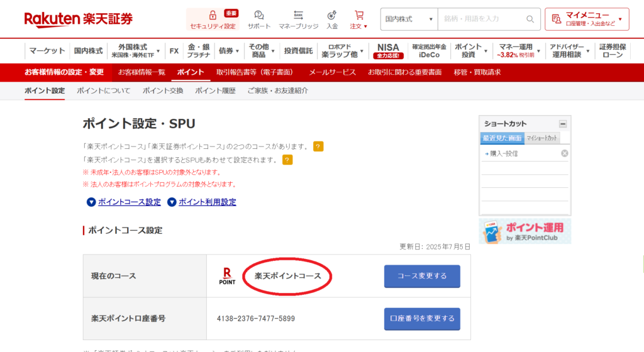Jump to ポイントコース設定 anchor link
This screenshot has height=352, width=644.
click(x=130, y=202)
